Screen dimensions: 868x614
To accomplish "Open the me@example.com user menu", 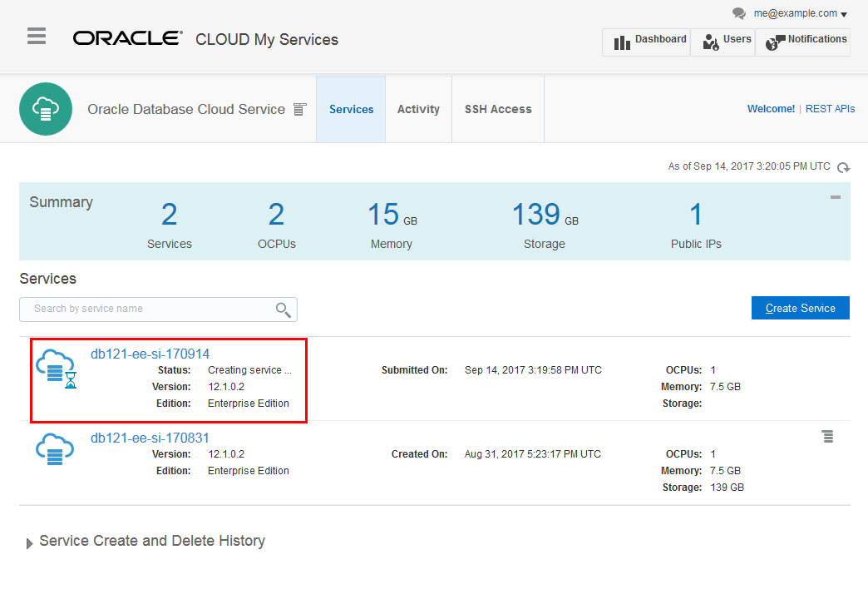I will point(801,13).
